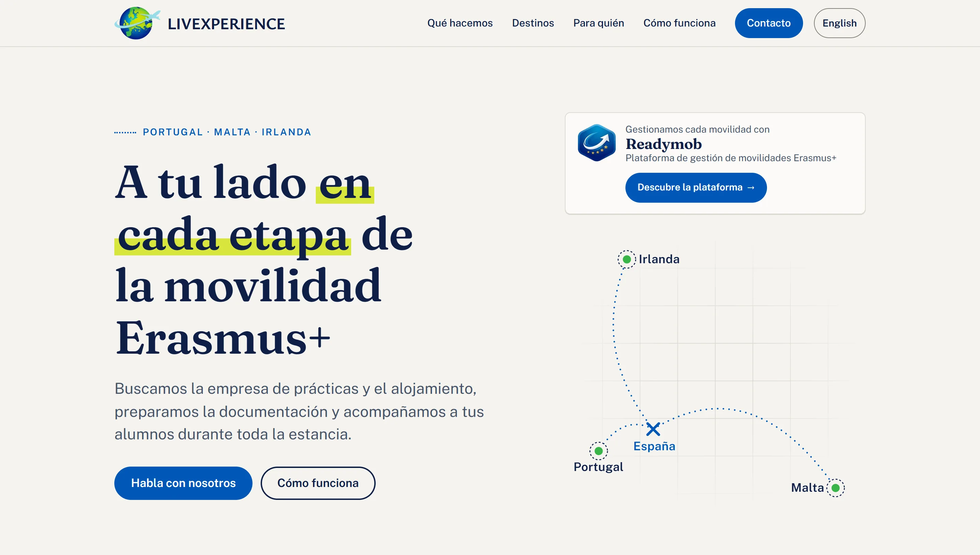Image resolution: width=980 pixels, height=555 pixels.
Task: Click the Contacto button in the header
Action: point(768,23)
